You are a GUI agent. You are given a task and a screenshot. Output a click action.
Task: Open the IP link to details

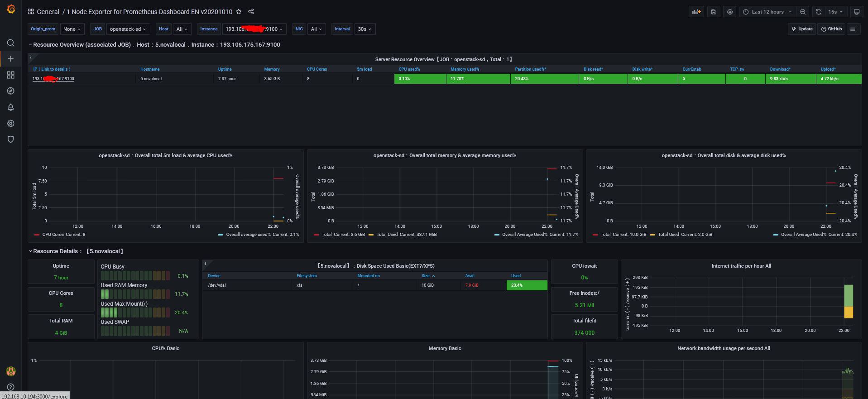click(x=53, y=79)
